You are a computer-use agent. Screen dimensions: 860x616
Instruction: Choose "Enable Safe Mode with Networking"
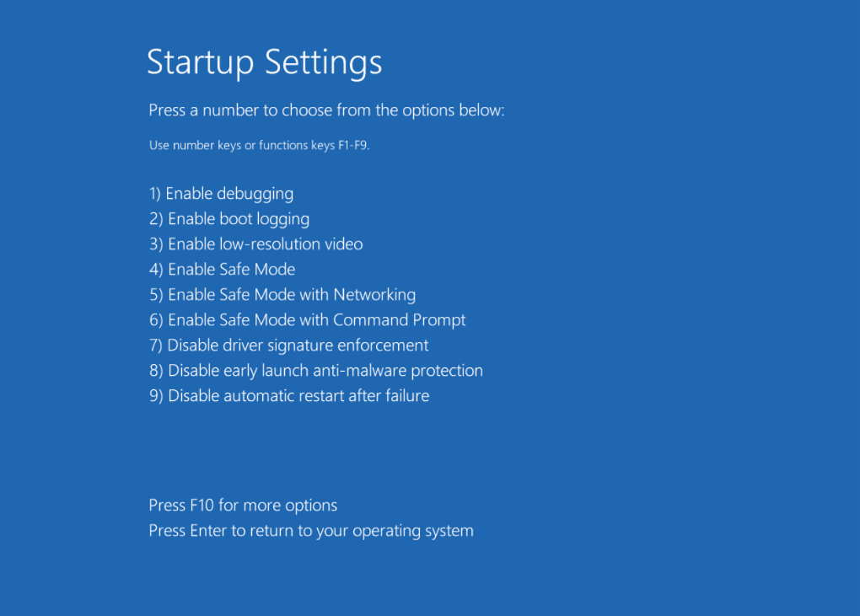pos(282,294)
